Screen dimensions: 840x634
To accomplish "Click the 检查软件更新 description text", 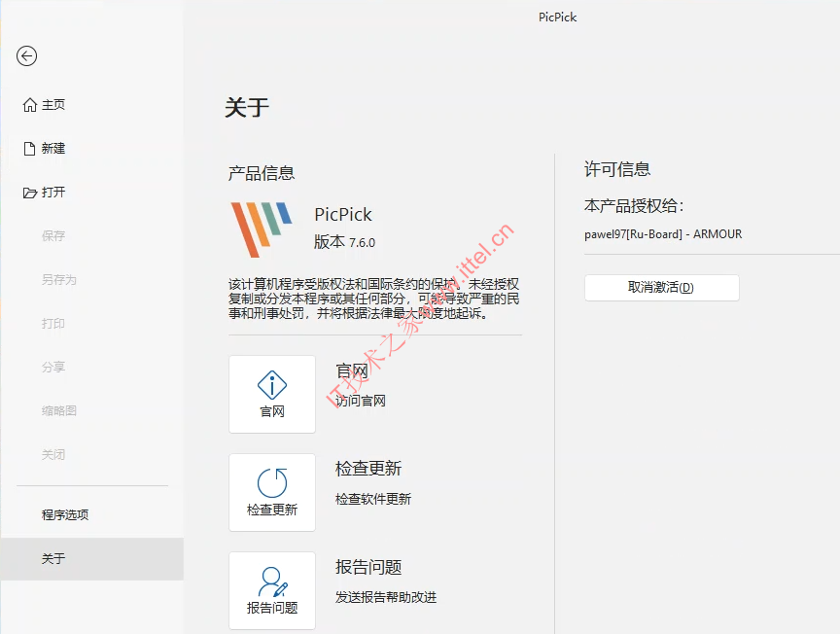I will tap(373, 499).
